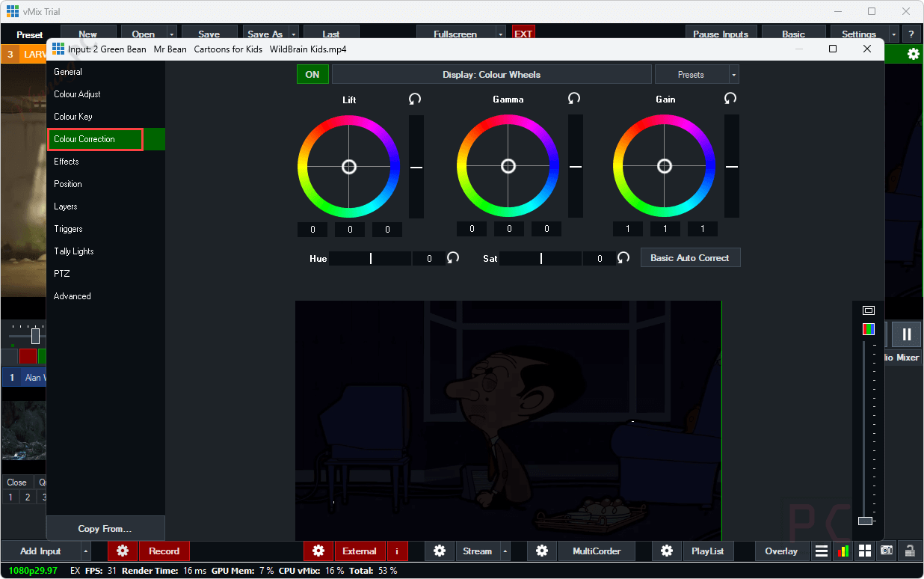
Task: Toggle the Pause Inputs button
Action: tap(721, 34)
